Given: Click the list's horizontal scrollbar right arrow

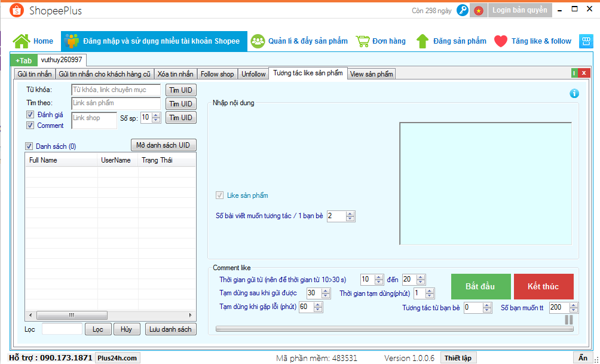Looking at the screenshot, I should (x=191, y=315).
